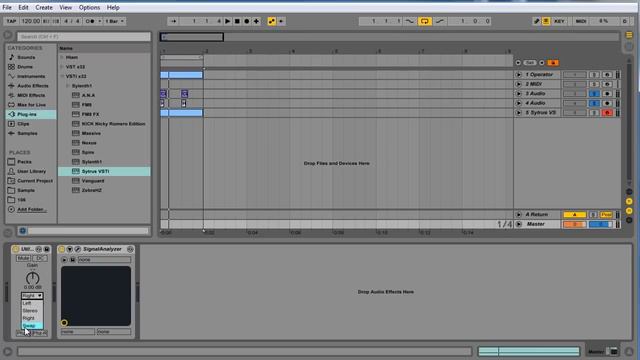Collapse the VSTi x32 folder
The height and width of the screenshot is (360, 640).
[62, 76]
